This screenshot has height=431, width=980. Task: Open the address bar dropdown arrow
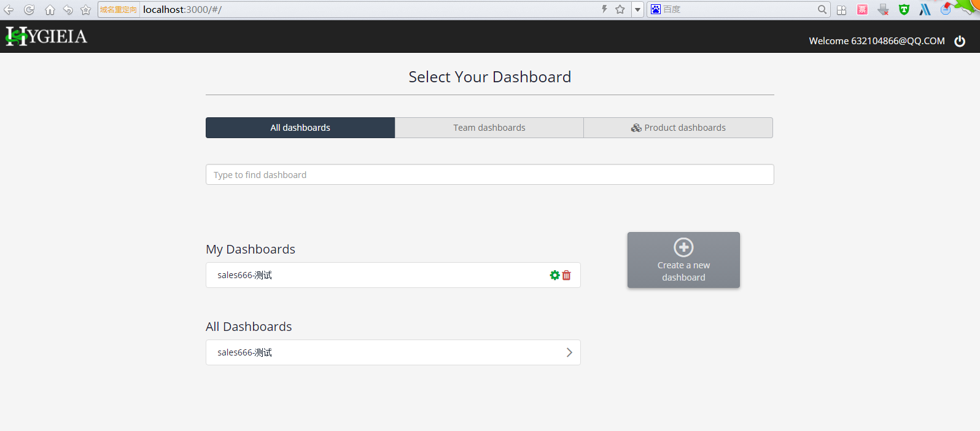[x=637, y=9]
